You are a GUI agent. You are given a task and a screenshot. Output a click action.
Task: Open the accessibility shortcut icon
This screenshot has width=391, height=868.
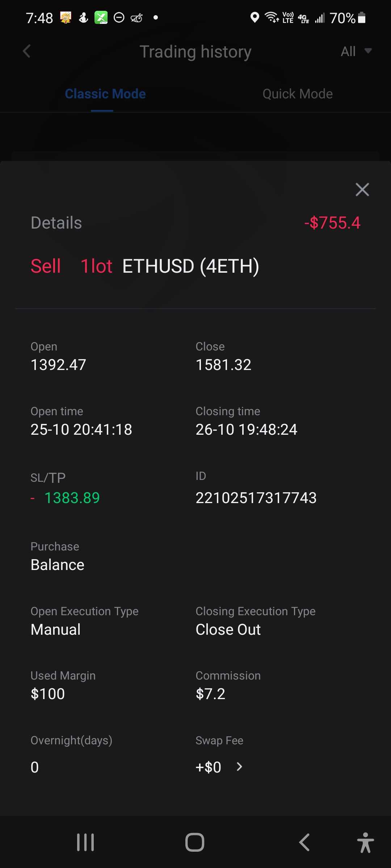365,842
